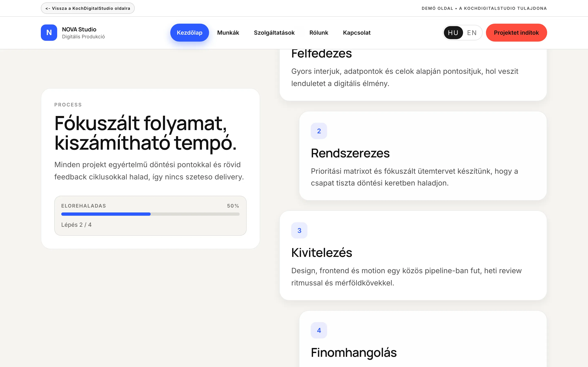
Task: Open the Kapcsolat page
Action: (x=357, y=33)
